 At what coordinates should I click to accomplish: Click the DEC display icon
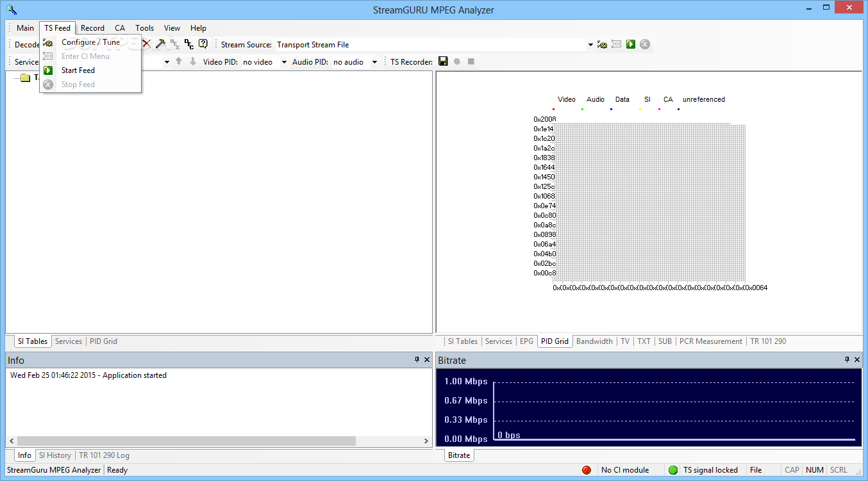click(x=189, y=44)
